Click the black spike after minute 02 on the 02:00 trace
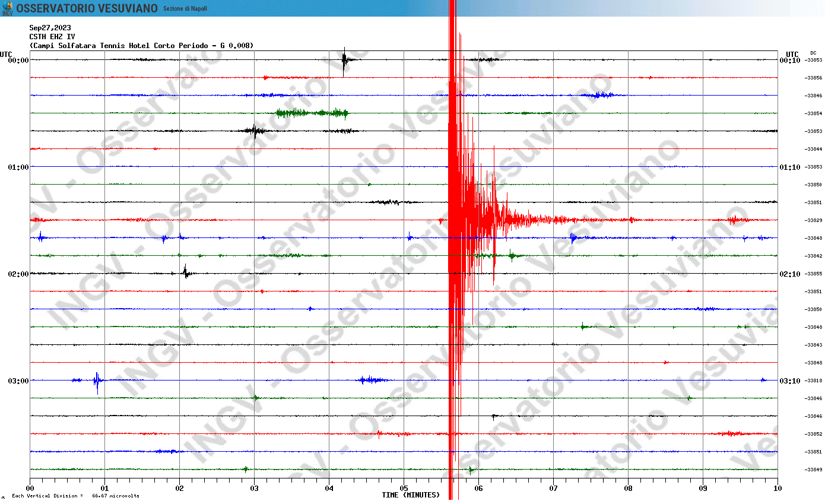This screenshot has width=825, height=504. pyautogui.click(x=185, y=272)
